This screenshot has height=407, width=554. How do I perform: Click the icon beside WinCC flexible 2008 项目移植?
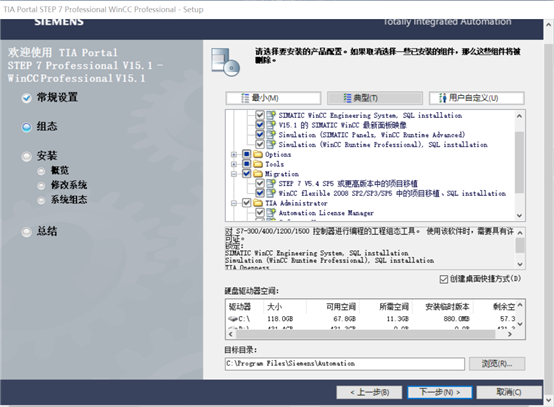click(x=271, y=193)
